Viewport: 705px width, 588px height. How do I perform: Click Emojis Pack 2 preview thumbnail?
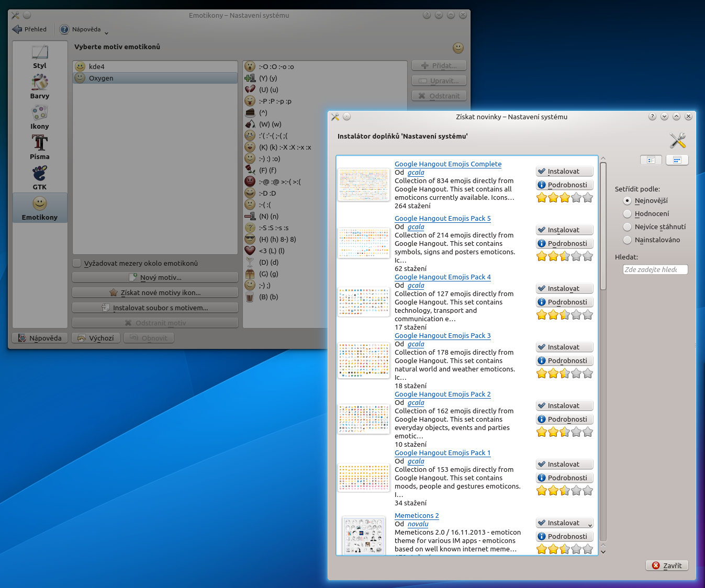pyautogui.click(x=364, y=419)
